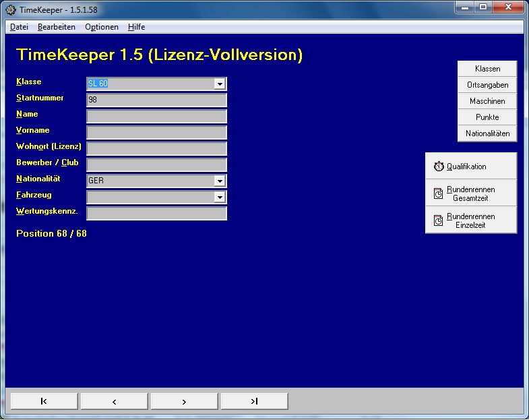This screenshot has width=529, height=420.
Task: Click the Rundenrennen Einzelzeit clock icon
Action: click(x=438, y=220)
